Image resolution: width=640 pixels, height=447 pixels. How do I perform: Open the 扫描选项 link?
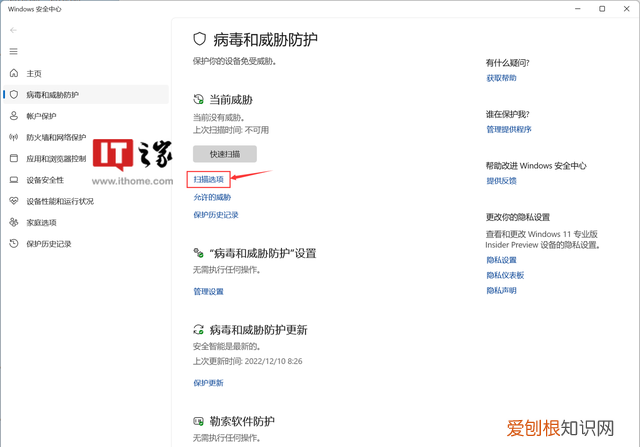tap(209, 180)
